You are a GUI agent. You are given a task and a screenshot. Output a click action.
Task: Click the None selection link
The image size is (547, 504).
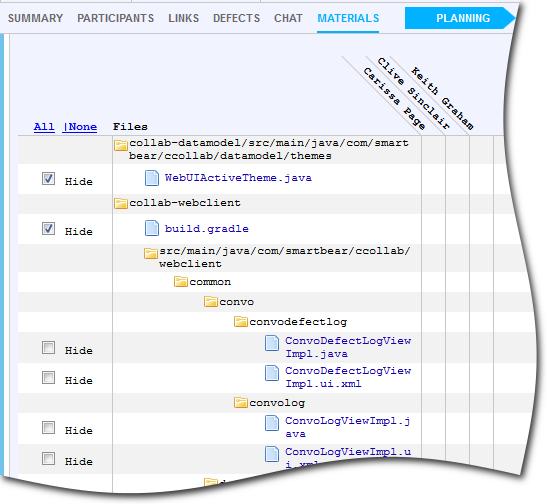point(80,127)
